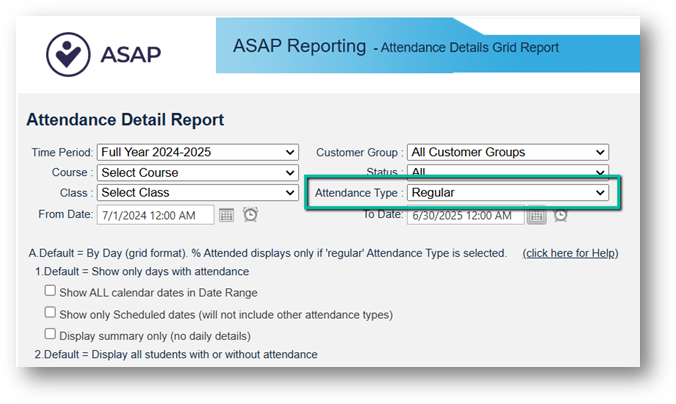Viewport: 676px width, 404px height.
Task: Open the Time Period dropdown
Action: 198,152
